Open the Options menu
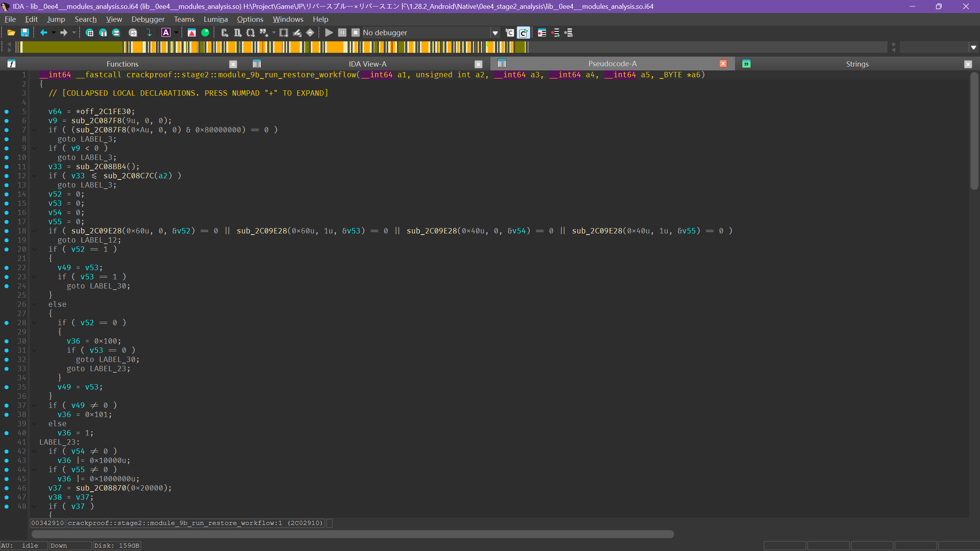The image size is (980, 551). click(250, 19)
